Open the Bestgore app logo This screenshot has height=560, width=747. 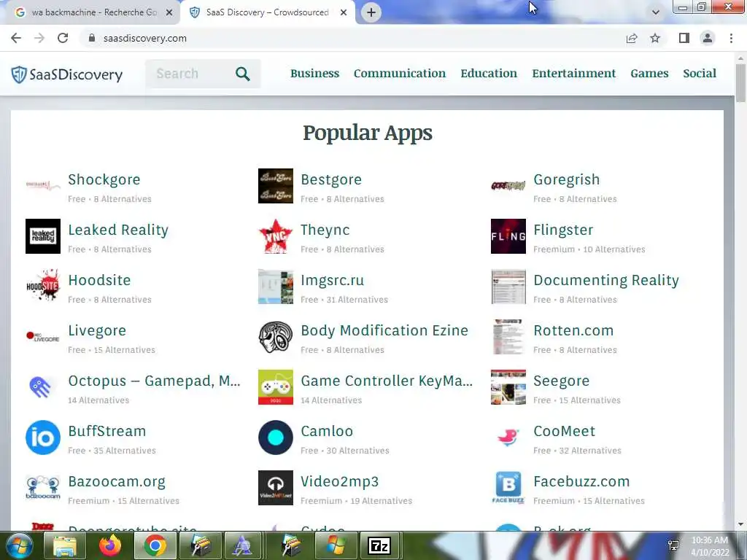tap(275, 186)
